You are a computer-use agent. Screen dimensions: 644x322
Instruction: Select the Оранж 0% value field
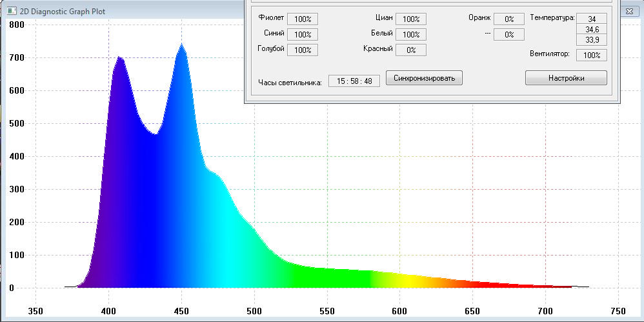[x=509, y=19]
